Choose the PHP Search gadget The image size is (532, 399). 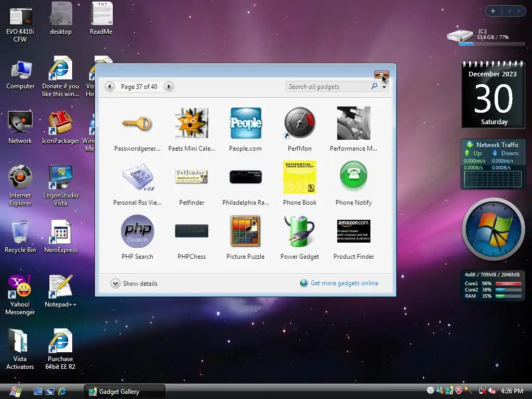137,231
